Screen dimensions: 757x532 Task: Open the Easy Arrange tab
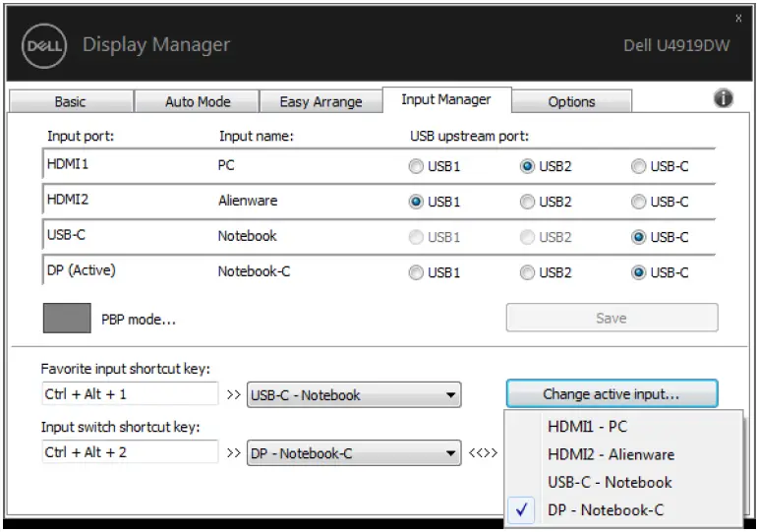(x=321, y=102)
